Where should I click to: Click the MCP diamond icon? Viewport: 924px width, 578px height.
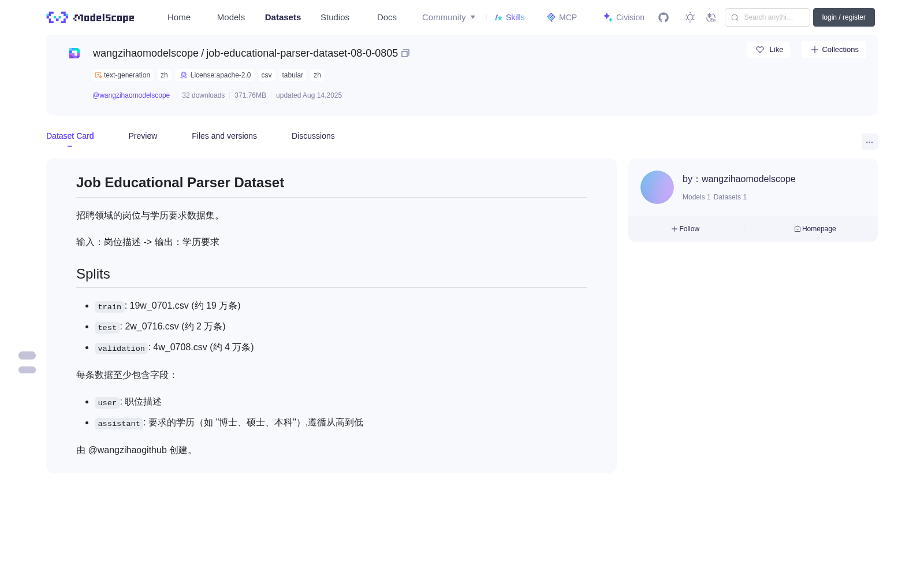coord(551,17)
